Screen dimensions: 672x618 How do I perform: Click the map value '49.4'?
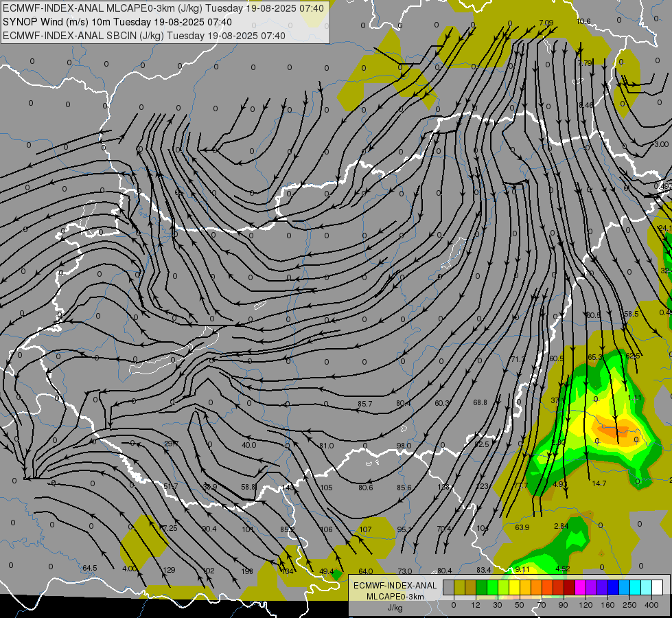click(x=327, y=571)
